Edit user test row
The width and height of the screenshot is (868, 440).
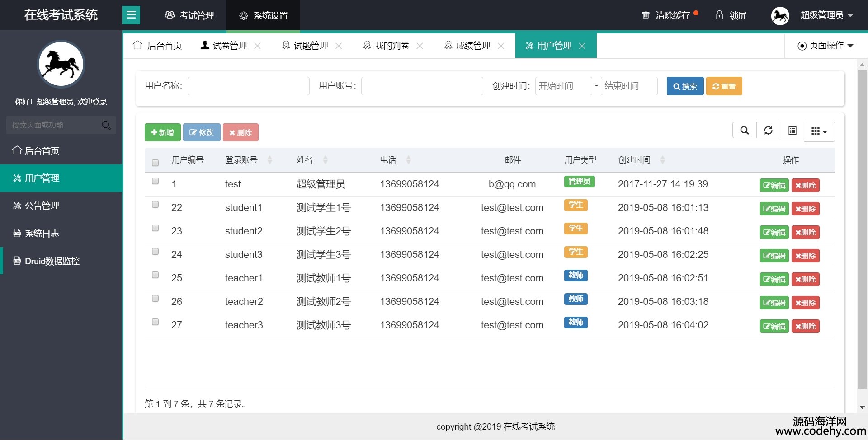(x=774, y=185)
